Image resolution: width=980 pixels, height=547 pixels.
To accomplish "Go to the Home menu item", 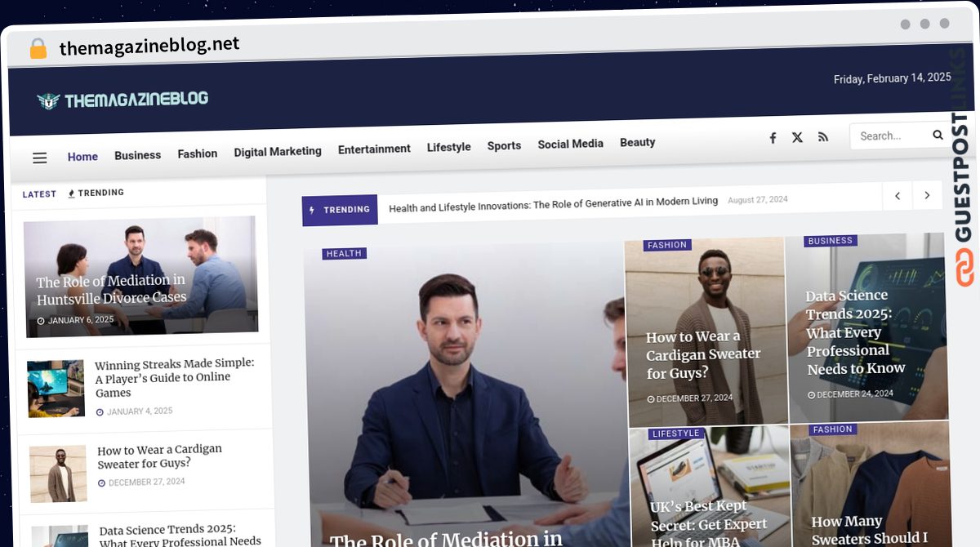I will tap(82, 157).
